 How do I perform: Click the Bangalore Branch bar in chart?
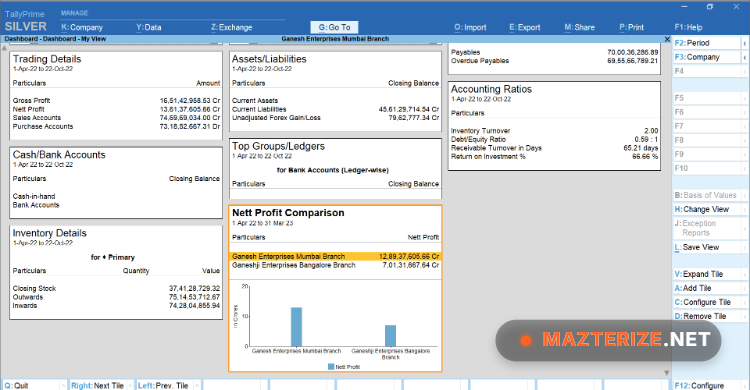pos(390,335)
